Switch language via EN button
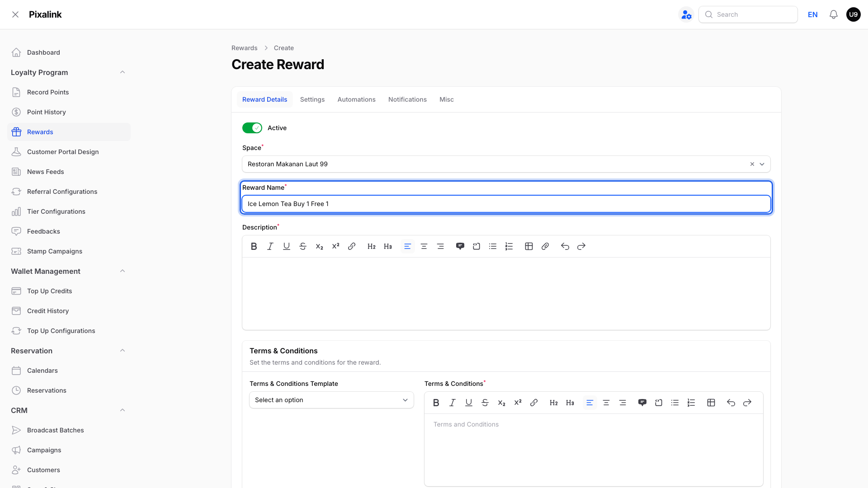This screenshot has width=868, height=488. pos(813,14)
